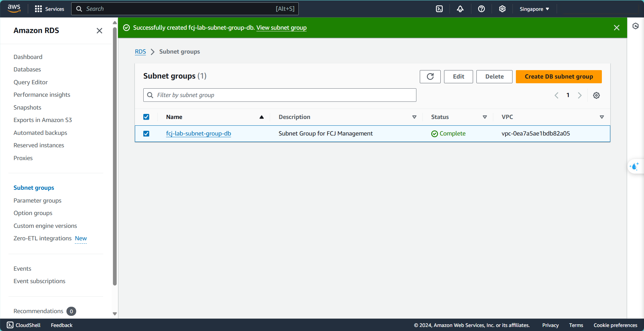
Task: Open Cookie preferences
Action: click(x=615, y=325)
